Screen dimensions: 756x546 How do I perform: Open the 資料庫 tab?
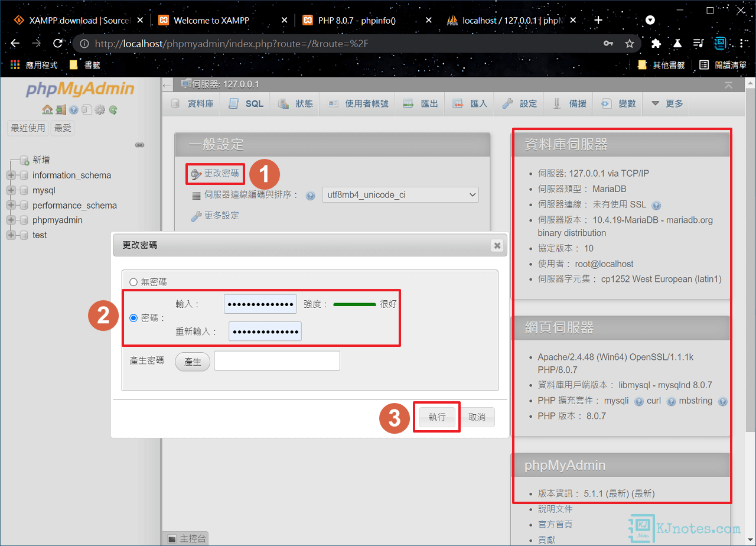pos(192,103)
